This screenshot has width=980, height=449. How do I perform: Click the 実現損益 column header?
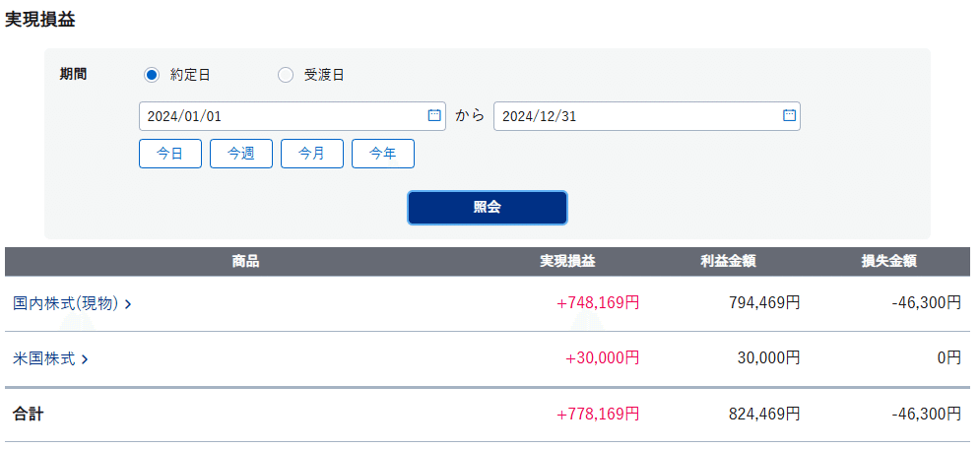click(x=567, y=262)
